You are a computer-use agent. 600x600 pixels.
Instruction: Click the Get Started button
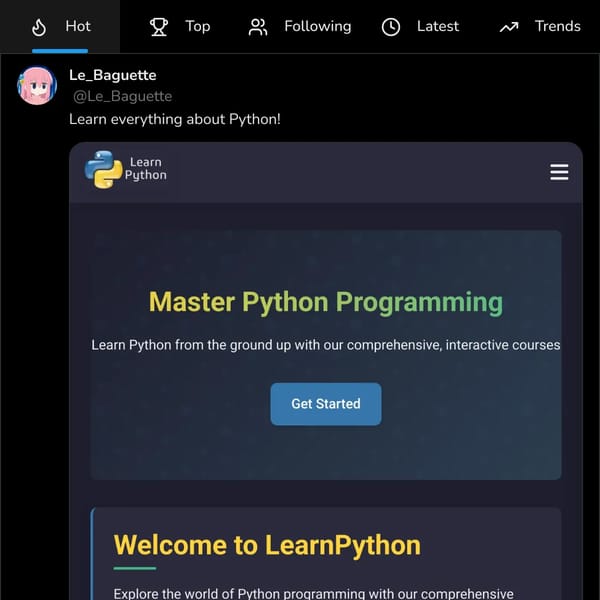326,404
